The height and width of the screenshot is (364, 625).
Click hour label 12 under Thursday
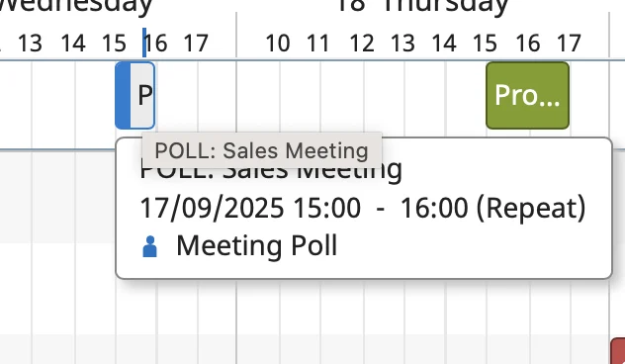pos(362,44)
